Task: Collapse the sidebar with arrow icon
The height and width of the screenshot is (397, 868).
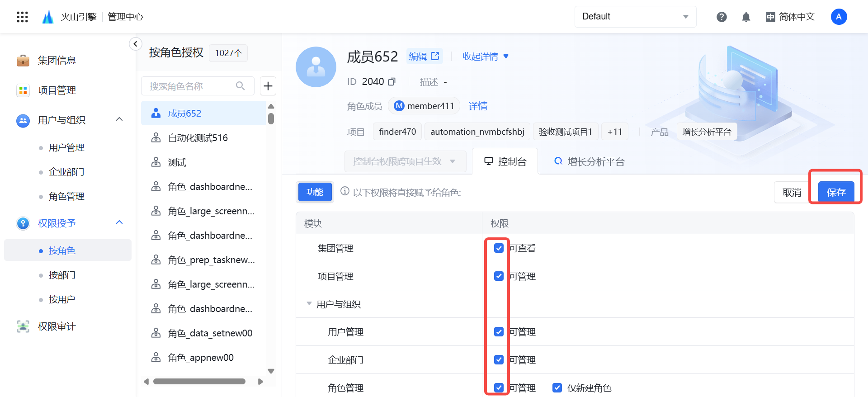Action: (x=135, y=44)
